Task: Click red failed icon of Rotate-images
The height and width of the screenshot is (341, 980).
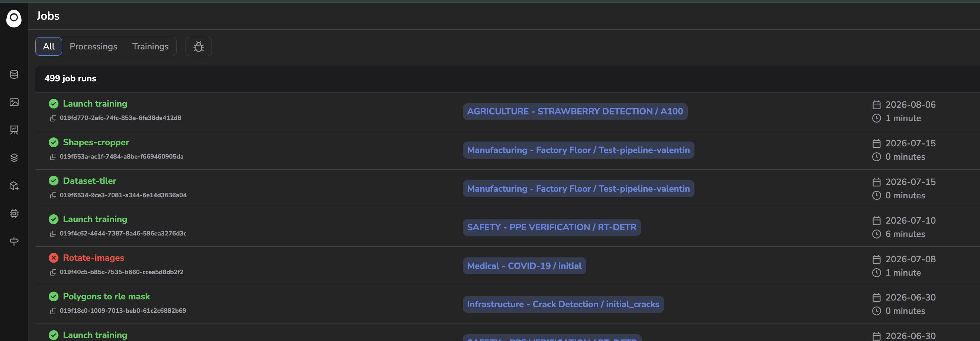Action: coord(54,258)
